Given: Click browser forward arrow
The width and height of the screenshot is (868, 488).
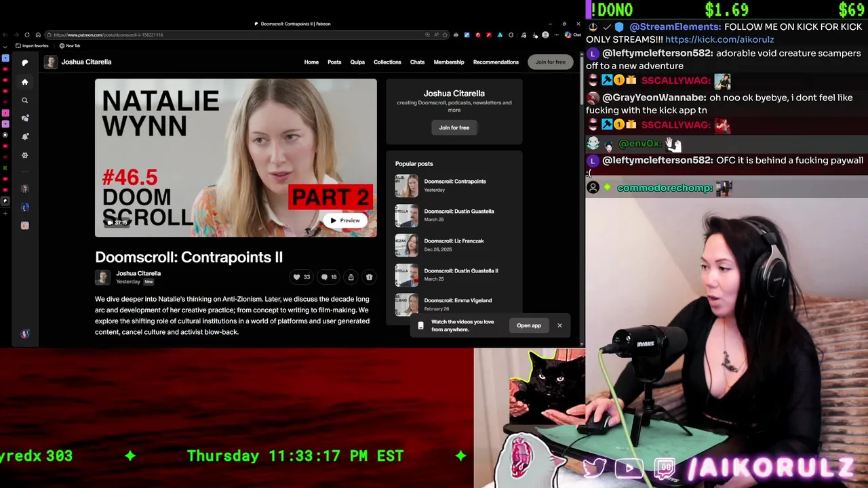Looking at the screenshot, I should point(16,35).
